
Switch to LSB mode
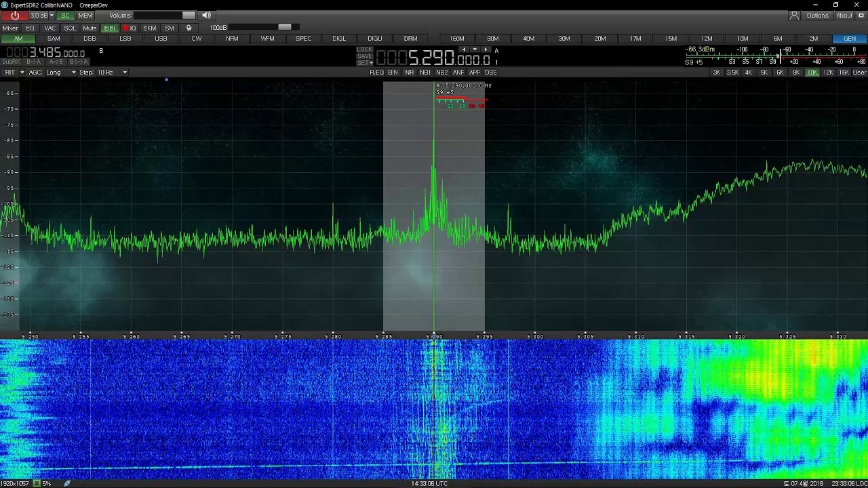[125, 39]
